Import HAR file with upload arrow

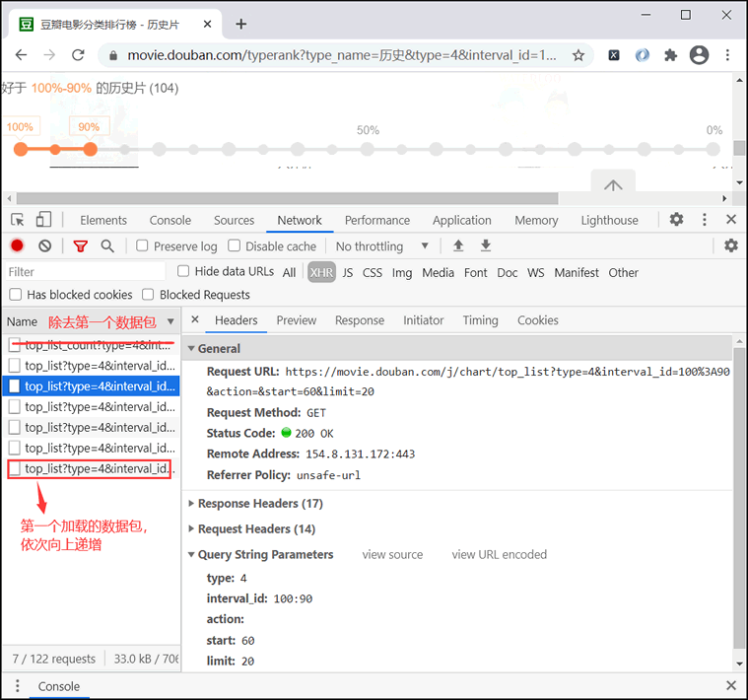point(458,245)
